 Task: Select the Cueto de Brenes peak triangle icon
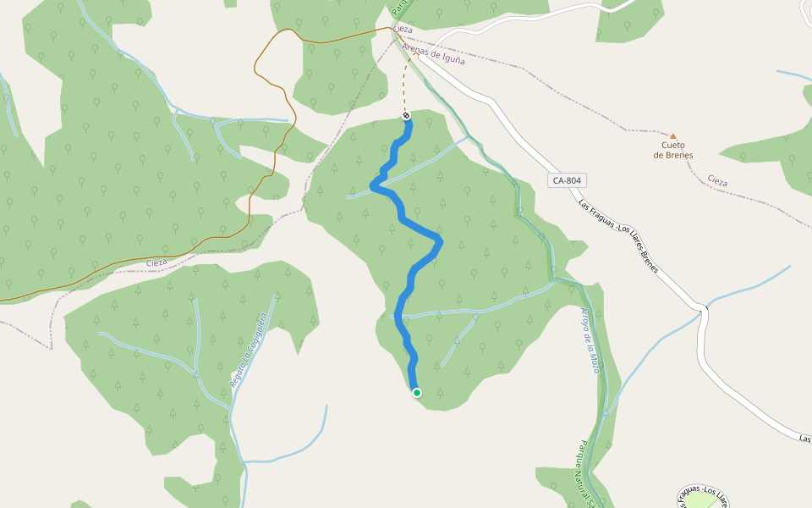tap(673, 136)
